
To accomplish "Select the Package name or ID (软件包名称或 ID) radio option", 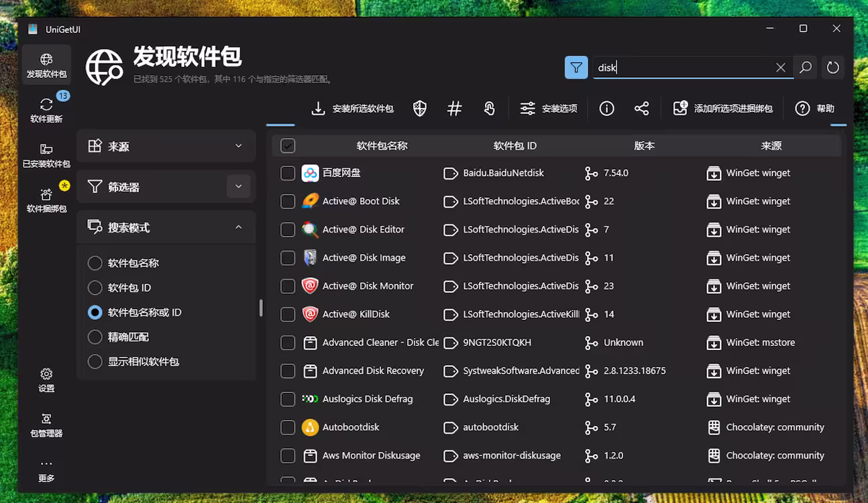I will pos(135,313).
